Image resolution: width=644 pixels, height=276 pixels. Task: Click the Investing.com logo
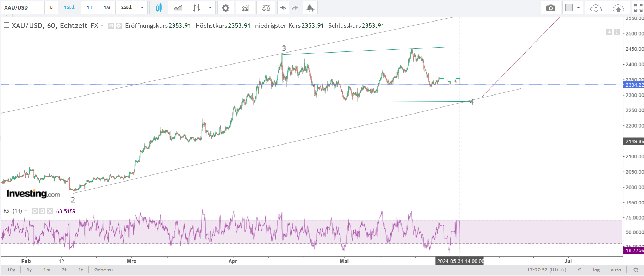pos(33,194)
